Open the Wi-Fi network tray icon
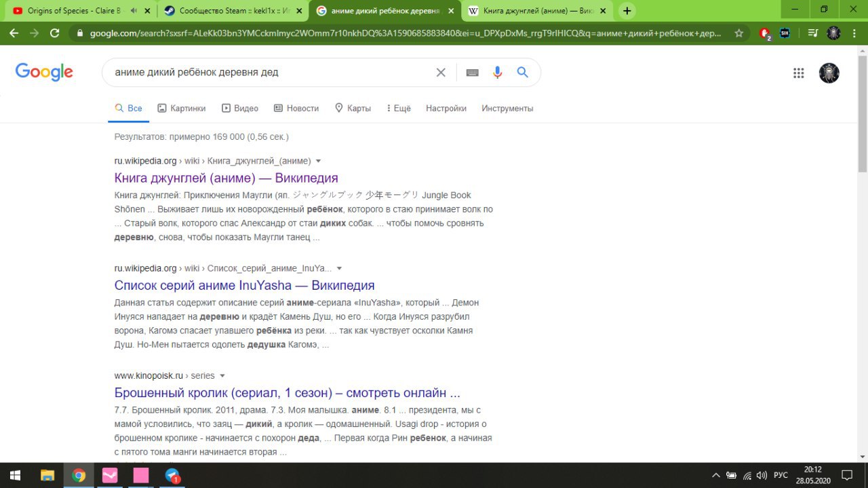868x488 pixels. pyautogui.click(x=747, y=476)
